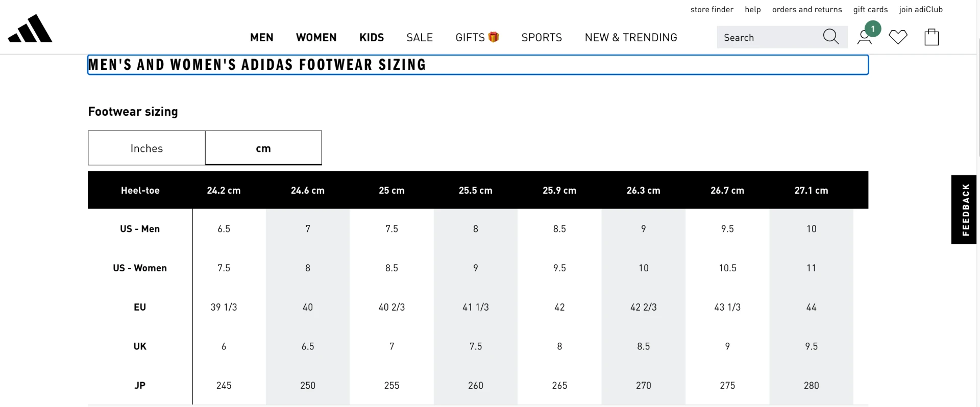Click the FEEDBACK side button
980x407 pixels.
coord(964,209)
